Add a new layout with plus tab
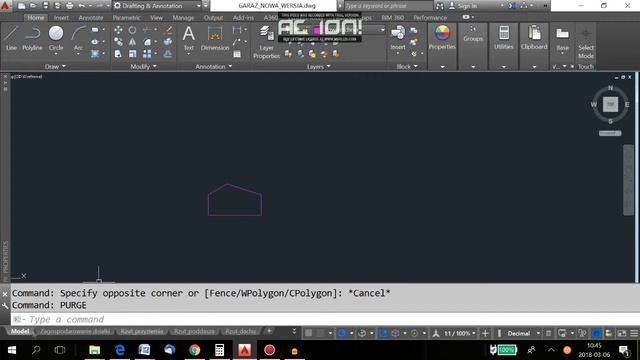The height and width of the screenshot is (360, 640). coord(269,331)
